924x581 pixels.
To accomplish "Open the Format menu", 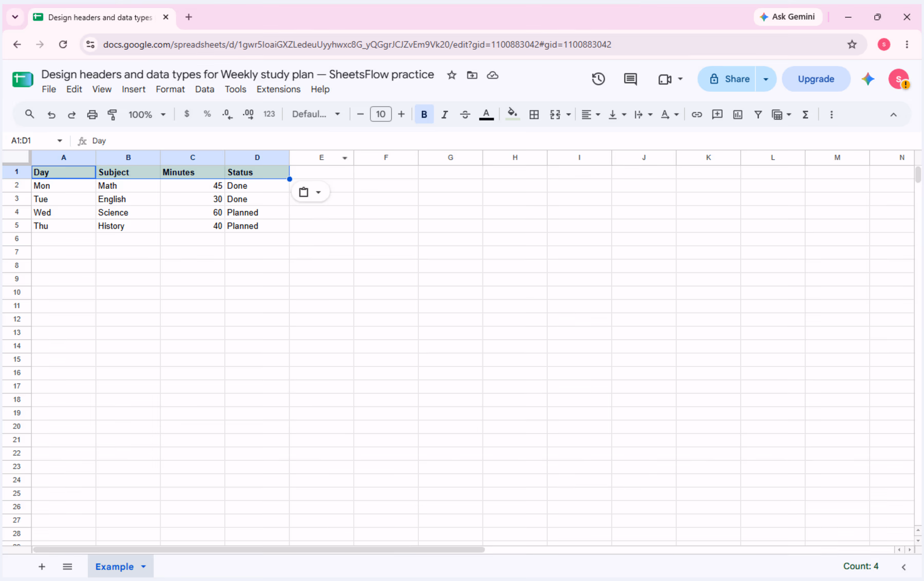I will click(170, 89).
